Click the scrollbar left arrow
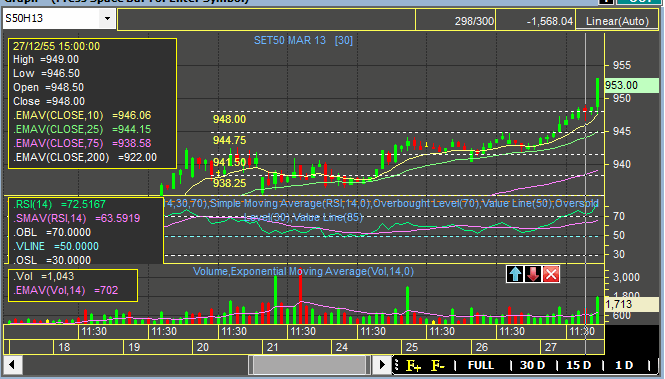 pos(12,365)
